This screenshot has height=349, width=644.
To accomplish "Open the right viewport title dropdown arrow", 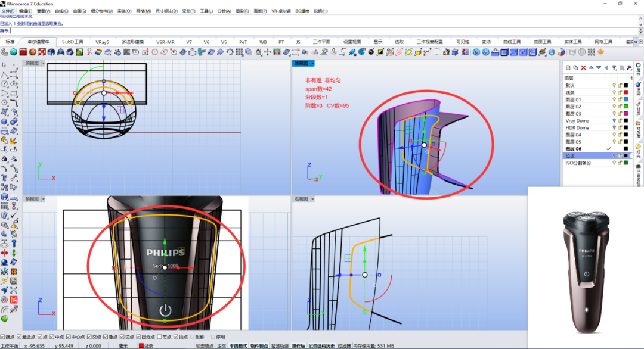I will pyautogui.click(x=312, y=199).
